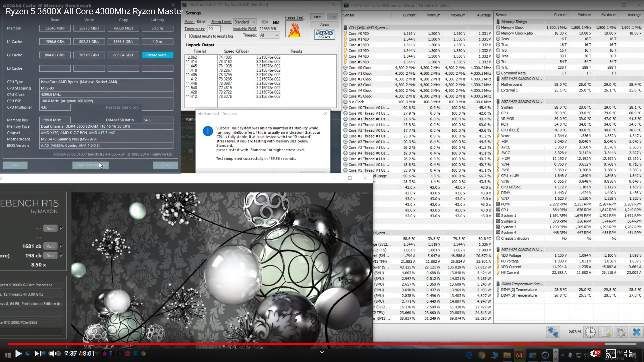
Task: Click Run button beside 198 cb
Action: pos(50,256)
